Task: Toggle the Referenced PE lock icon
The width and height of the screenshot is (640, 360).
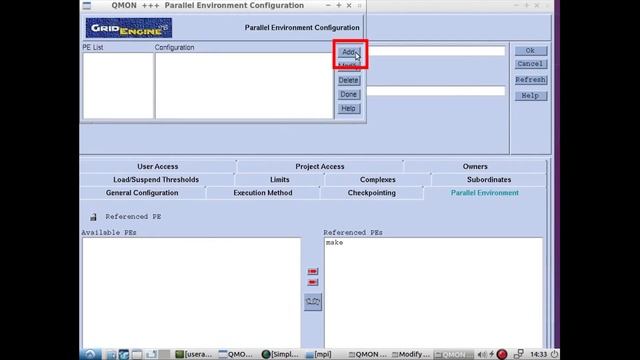Action: coord(93,217)
